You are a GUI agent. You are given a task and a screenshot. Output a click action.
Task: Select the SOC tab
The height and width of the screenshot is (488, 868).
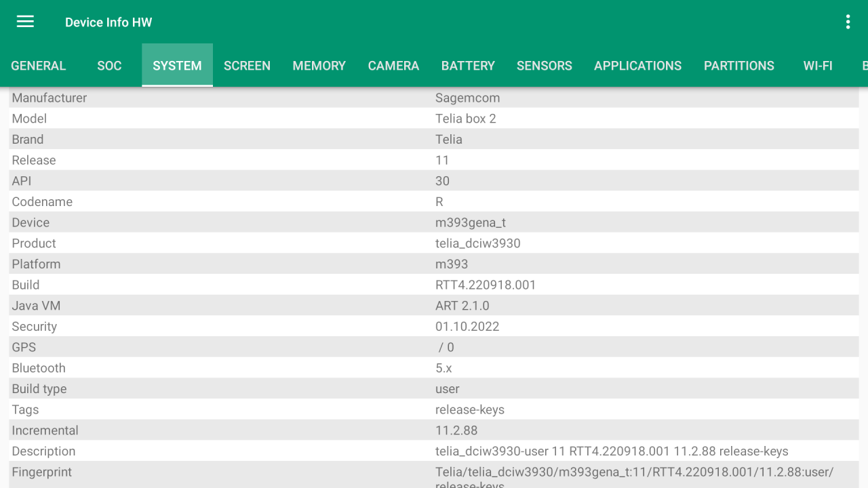109,65
